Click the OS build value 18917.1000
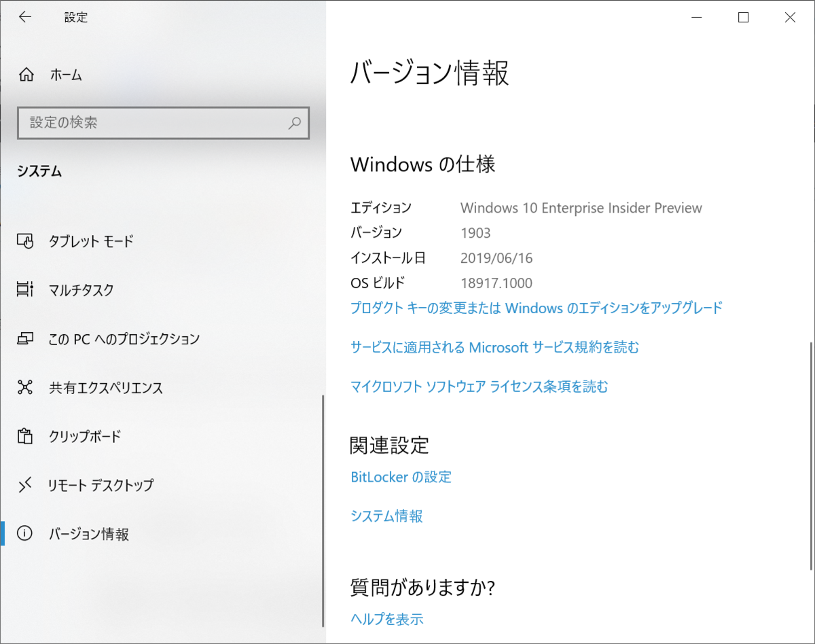This screenshot has height=644, width=815. click(x=496, y=283)
